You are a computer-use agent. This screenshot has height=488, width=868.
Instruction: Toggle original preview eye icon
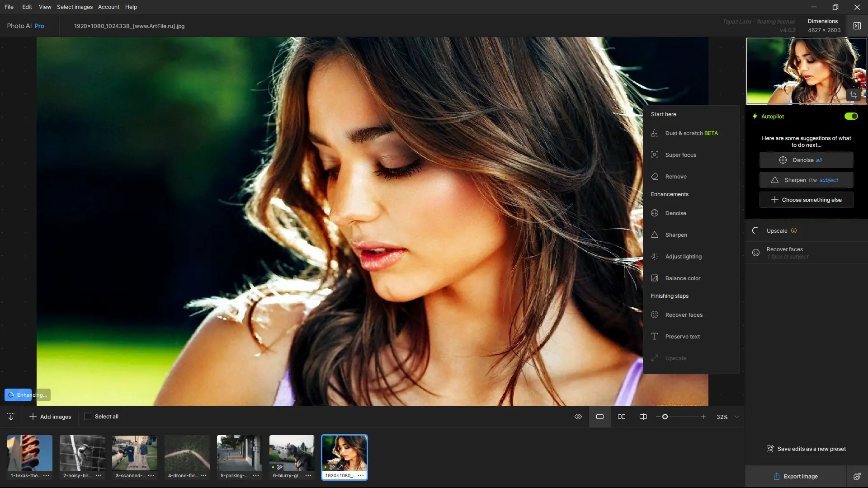pyautogui.click(x=578, y=417)
